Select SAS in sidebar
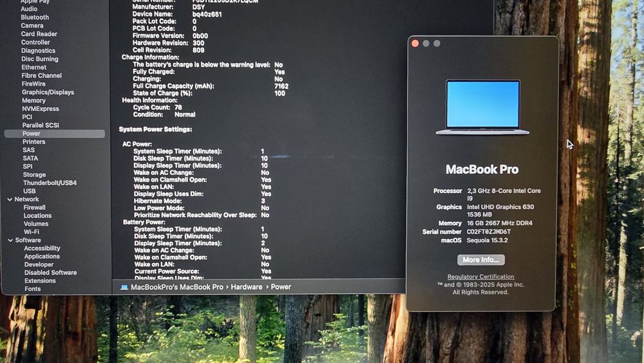The width and height of the screenshot is (644, 363). coord(29,150)
